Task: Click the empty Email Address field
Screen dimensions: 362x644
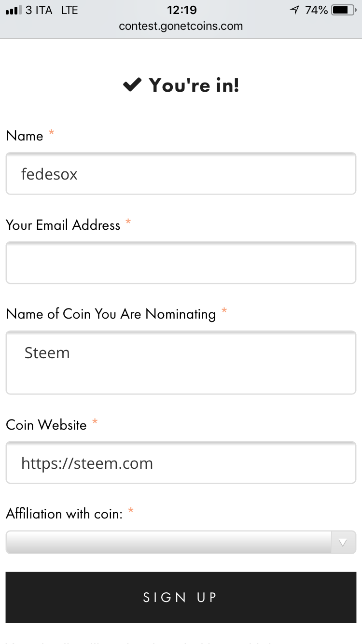Action: click(x=181, y=263)
